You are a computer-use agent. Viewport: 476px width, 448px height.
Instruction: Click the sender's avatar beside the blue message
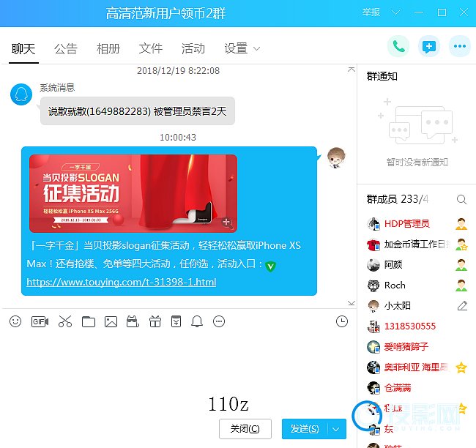pyautogui.click(x=336, y=157)
